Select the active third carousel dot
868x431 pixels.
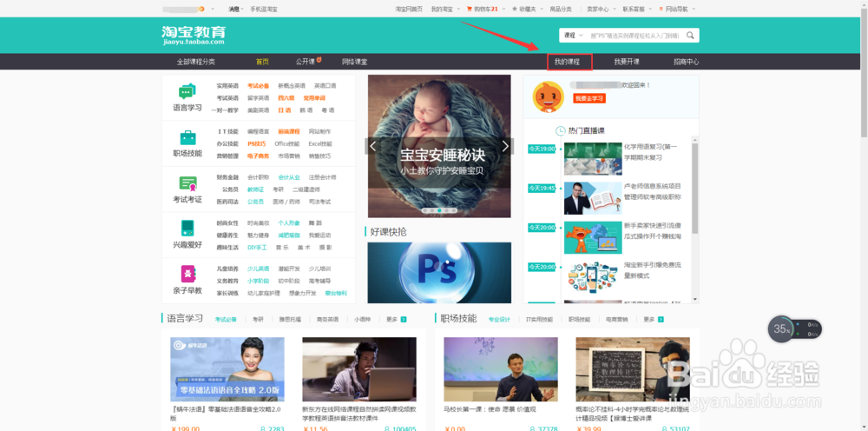click(439, 210)
